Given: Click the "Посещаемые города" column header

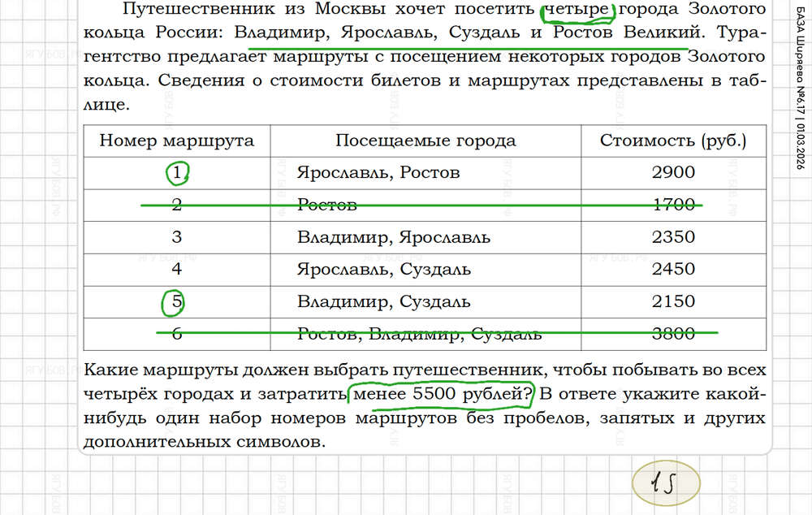Looking at the screenshot, I should (425, 141).
